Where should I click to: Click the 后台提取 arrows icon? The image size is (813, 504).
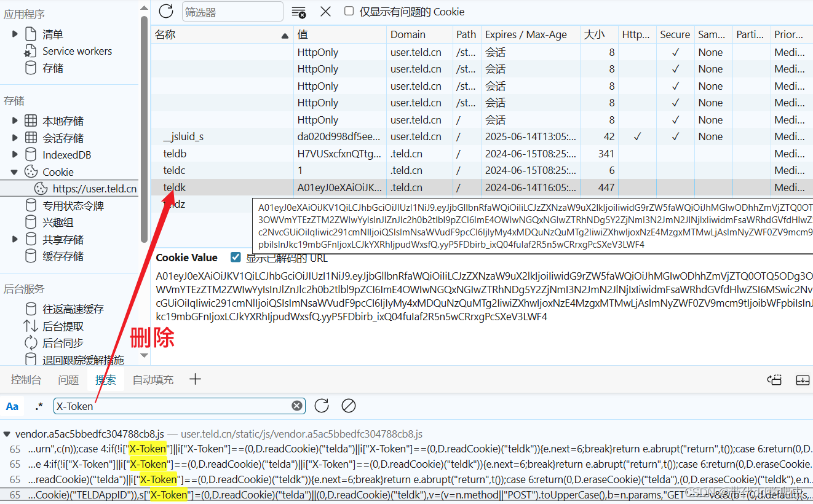[x=31, y=326]
